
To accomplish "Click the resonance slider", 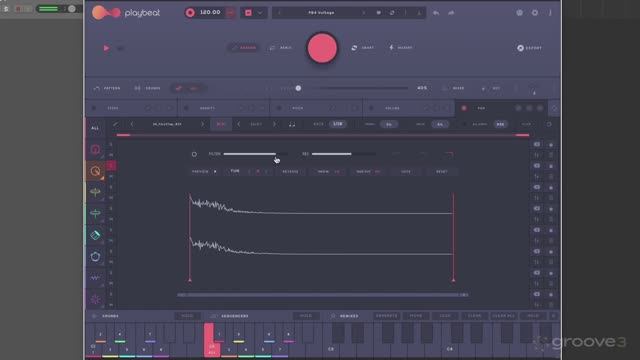I will (x=343, y=154).
